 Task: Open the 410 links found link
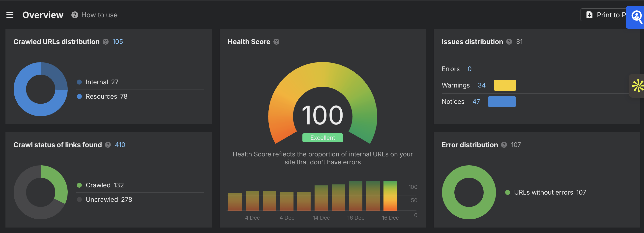coord(120,145)
